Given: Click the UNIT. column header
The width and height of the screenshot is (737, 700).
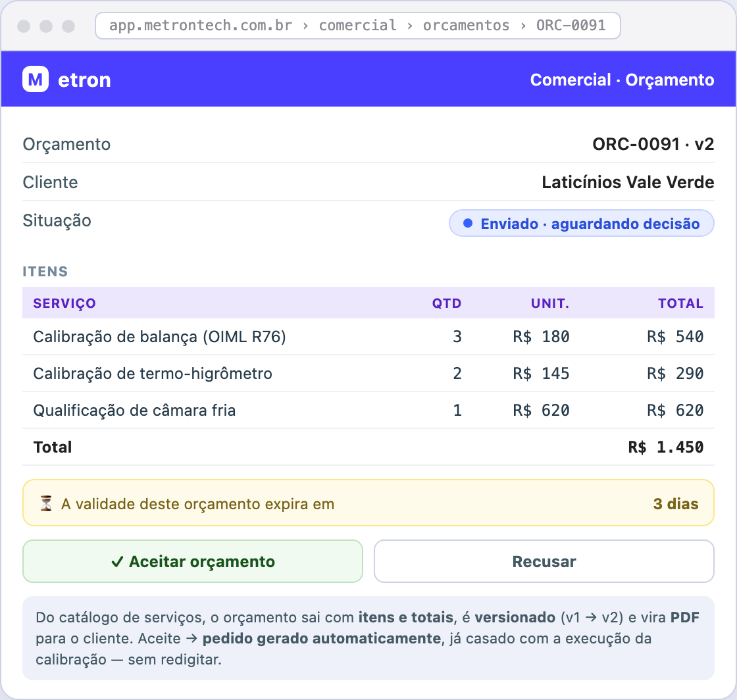Looking at the screenshot, I should [x=550, y=303].
